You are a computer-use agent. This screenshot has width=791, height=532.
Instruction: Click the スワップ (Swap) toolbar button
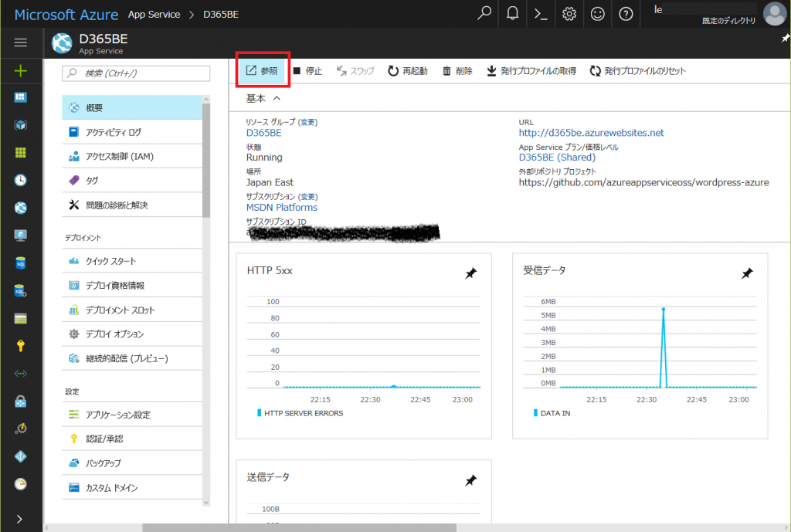(x=355, y=71)
